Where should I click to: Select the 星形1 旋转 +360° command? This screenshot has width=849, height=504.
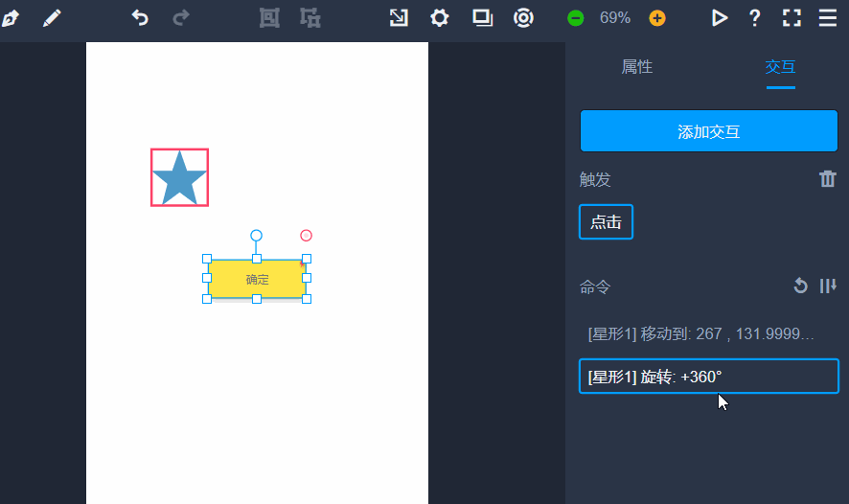(x=709, y=377)
